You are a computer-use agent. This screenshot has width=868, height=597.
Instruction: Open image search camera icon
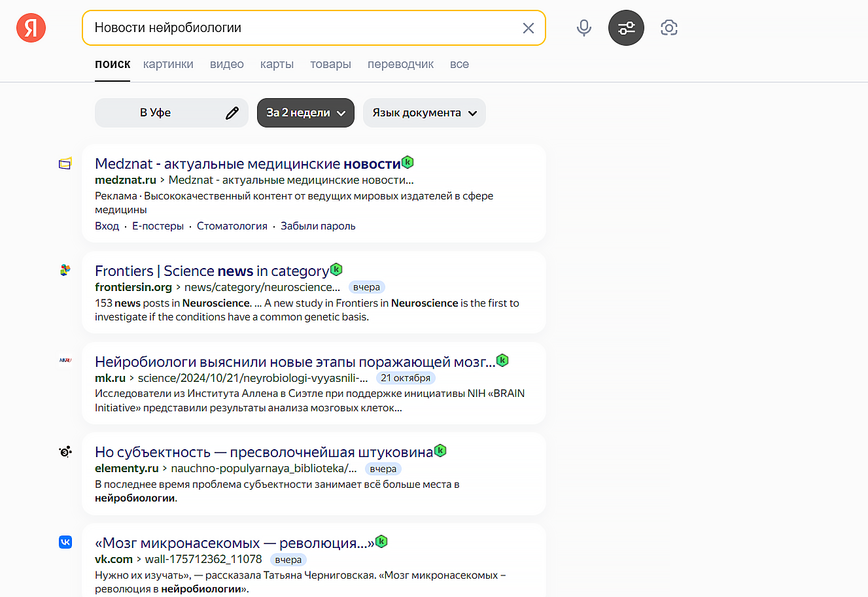(669, 27)
